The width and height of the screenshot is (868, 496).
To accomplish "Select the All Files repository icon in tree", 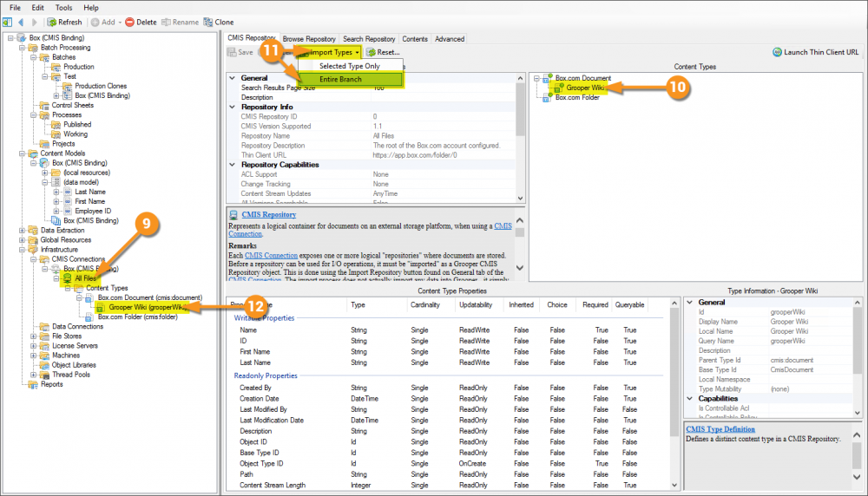I will [68, 278].
